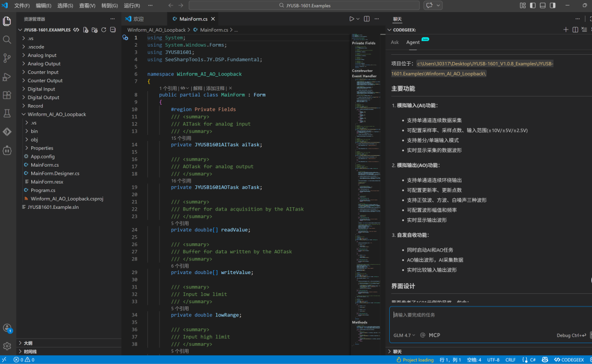Toggle the primary sidebar visibility
This screenshot has height=364, width=592.
click(532, 5)
